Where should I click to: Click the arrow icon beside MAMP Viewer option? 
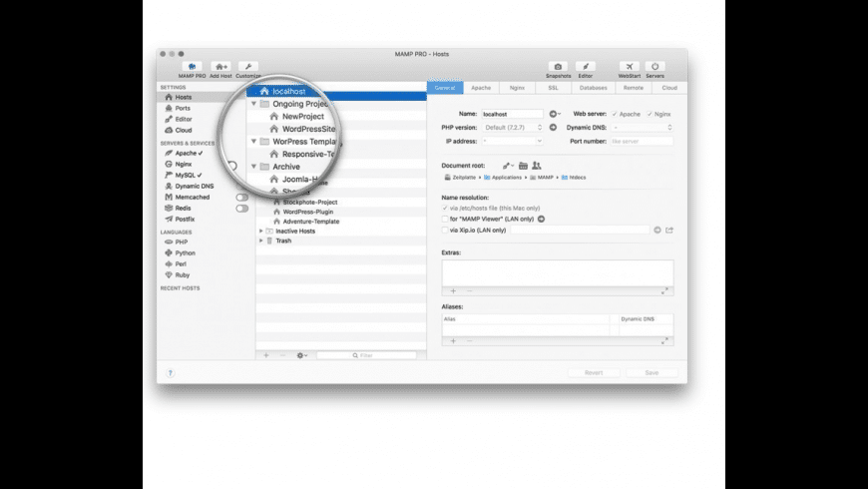pos(541,219)
